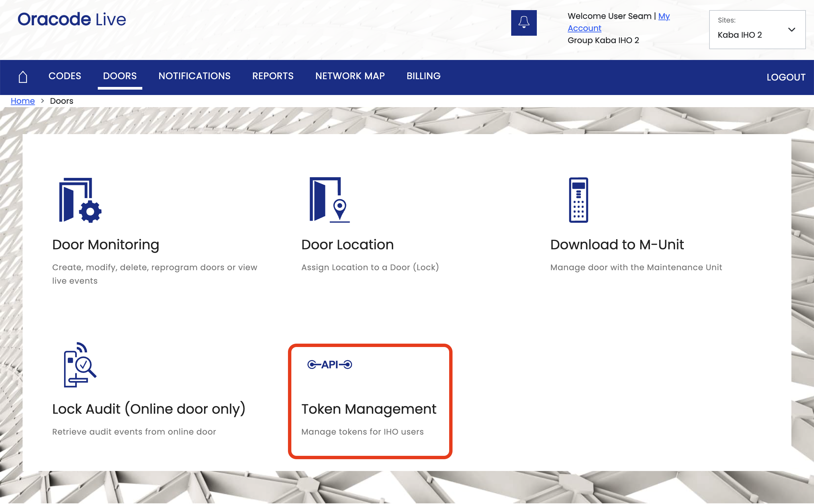This screenshot has width=814, height=504.
Task: Click the Door Monitoring gear-door icon
Action: 80,200
